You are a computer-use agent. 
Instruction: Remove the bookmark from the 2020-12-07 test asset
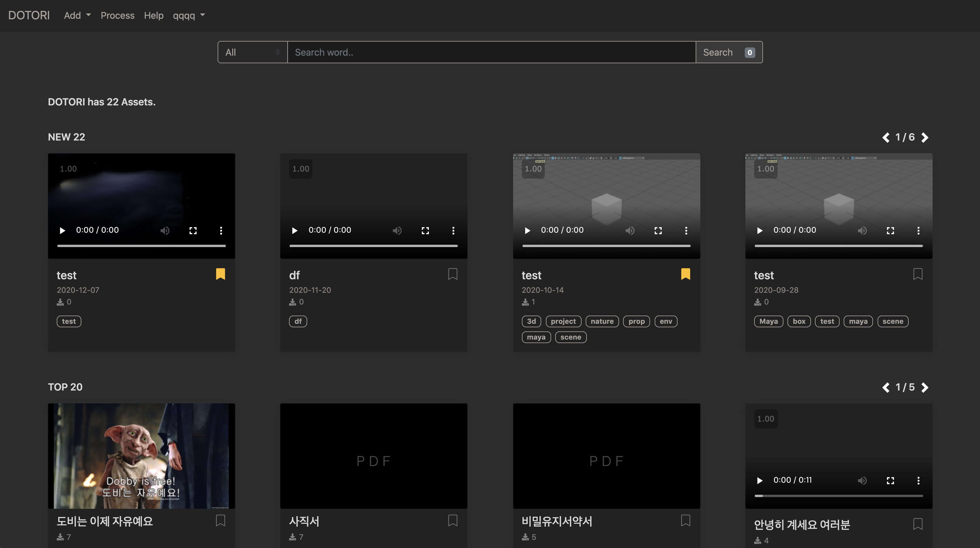click(220, 274)
